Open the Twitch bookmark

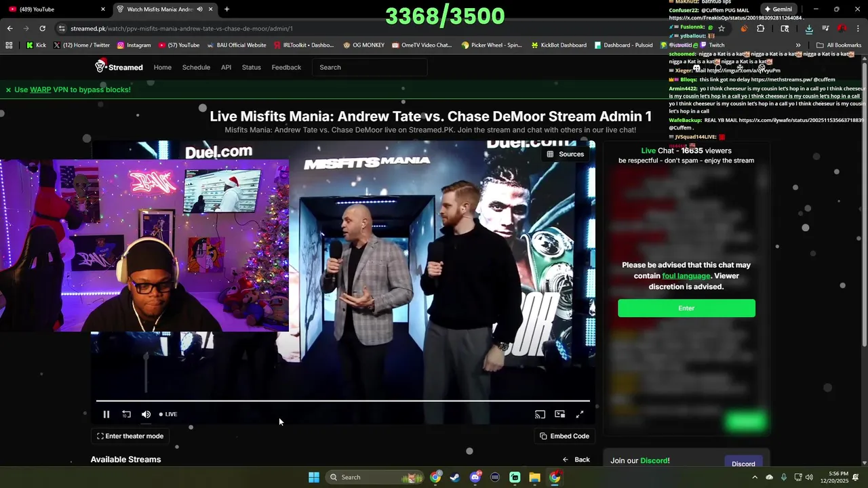coord(711,45)
